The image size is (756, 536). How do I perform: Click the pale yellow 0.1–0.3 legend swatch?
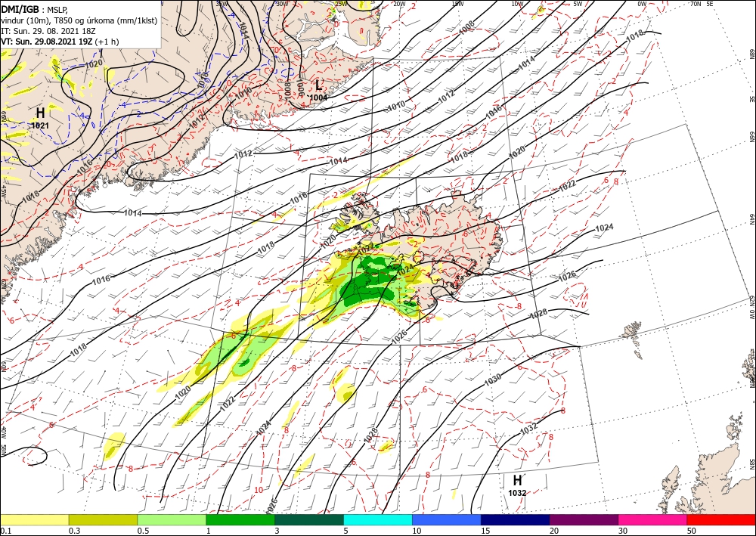[x=34, y=519]
